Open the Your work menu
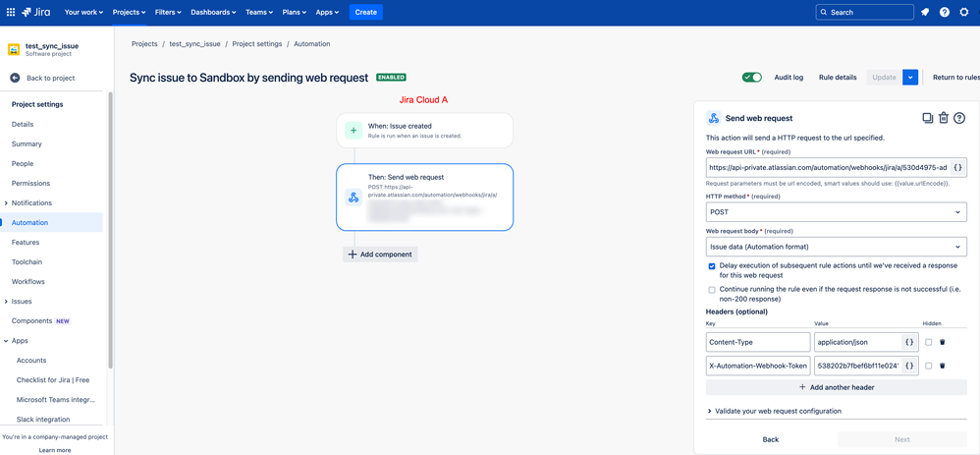Image resolution: width=980 pixels, height=455 pixels. click(x=83, y=12)
